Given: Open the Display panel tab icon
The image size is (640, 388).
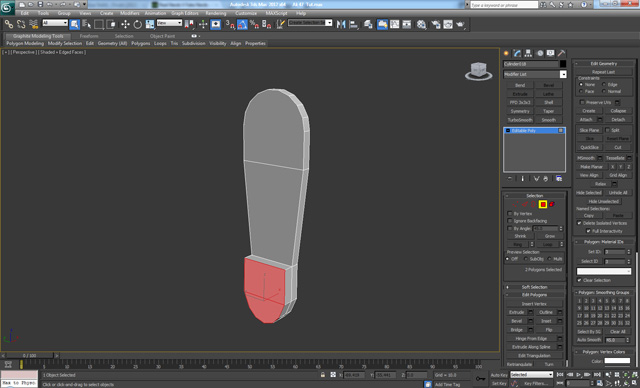Looking at the screenshot, I should (x=551, y=53).
